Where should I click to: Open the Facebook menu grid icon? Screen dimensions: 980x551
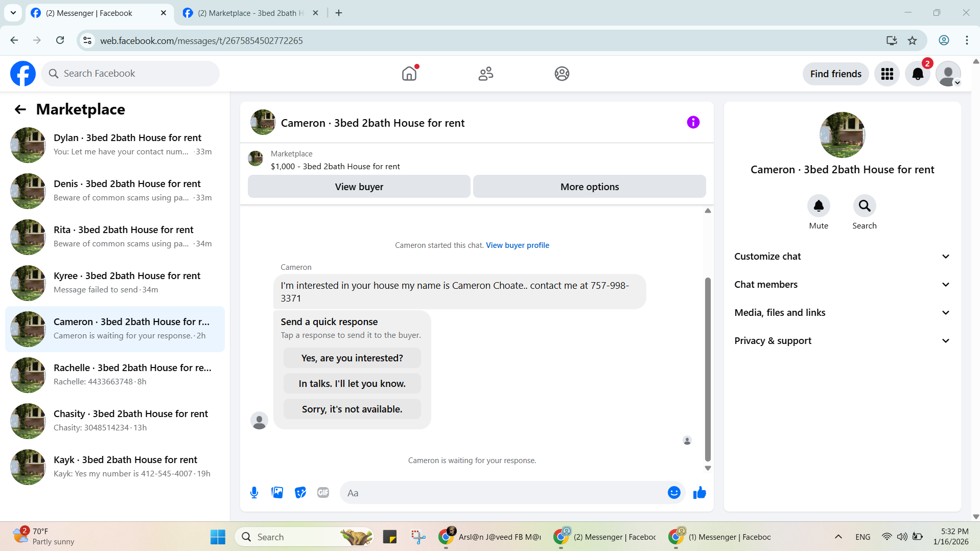click(x=887, y=74)
